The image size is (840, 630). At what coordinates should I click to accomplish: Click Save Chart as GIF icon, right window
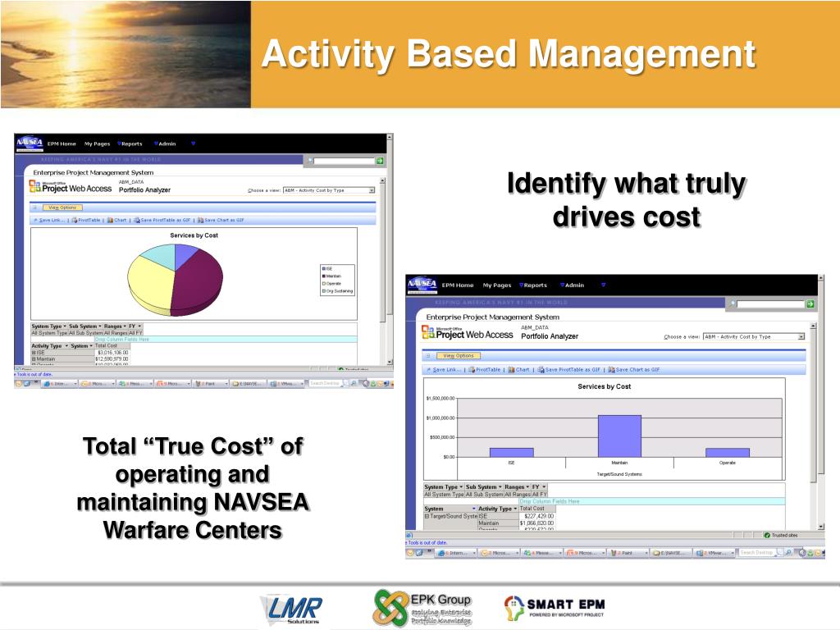(x=611, y=370)
